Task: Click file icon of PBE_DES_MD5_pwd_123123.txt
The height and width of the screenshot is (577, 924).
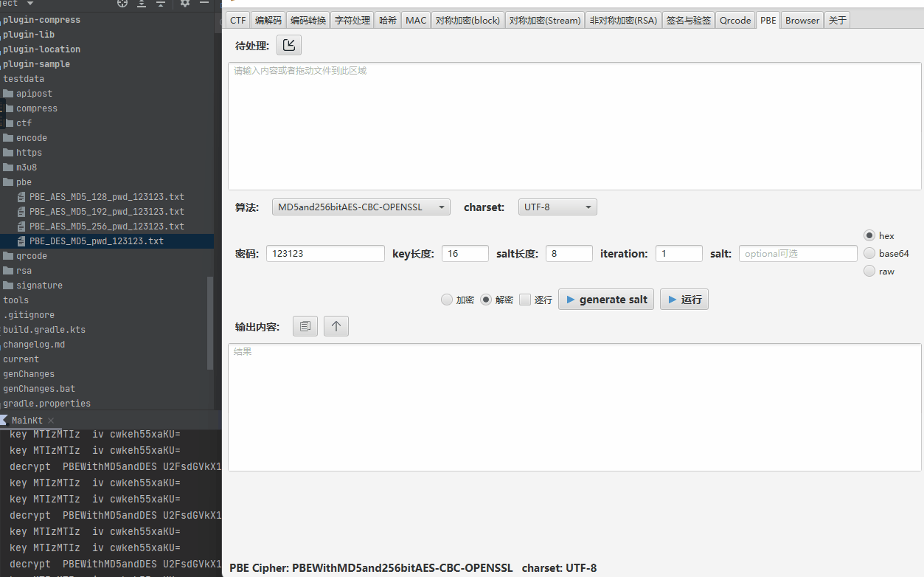Action: (x=22, y=241)
